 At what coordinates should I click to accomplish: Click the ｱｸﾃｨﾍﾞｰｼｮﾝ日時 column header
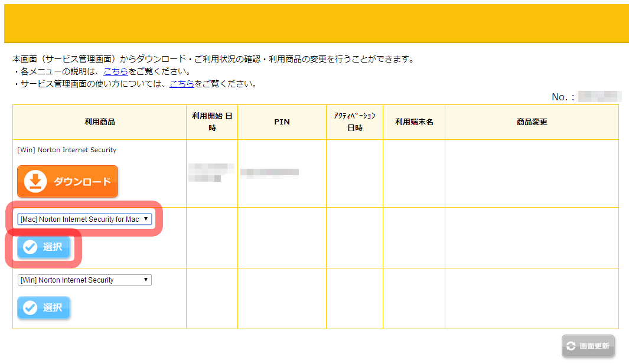(x=354, y=122)
